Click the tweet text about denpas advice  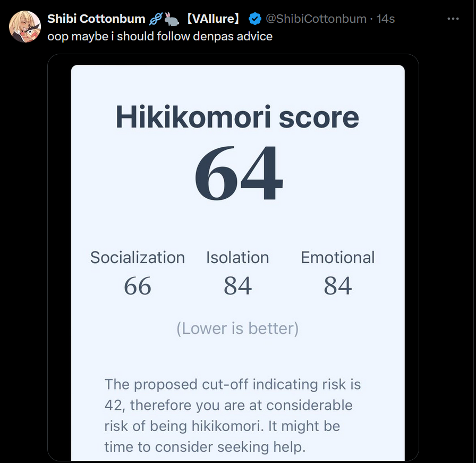pyautogui.click(x=160, y=37)
